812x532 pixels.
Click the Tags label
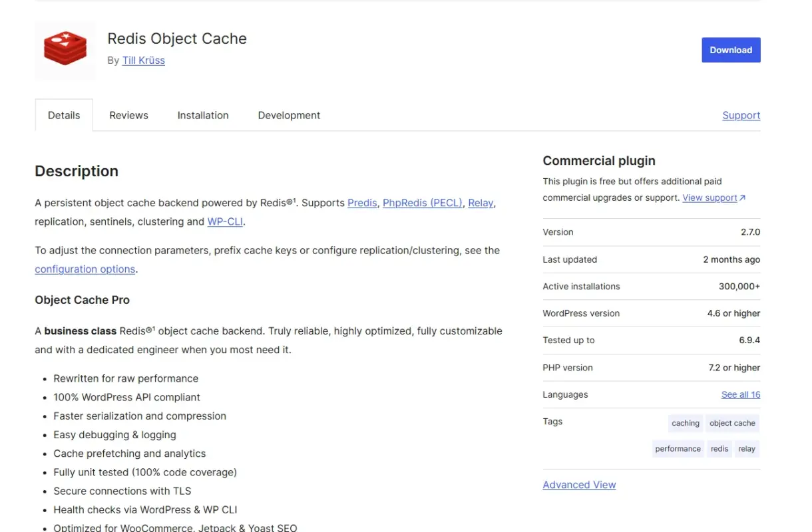pyautogui.click(x=552, y=422)
